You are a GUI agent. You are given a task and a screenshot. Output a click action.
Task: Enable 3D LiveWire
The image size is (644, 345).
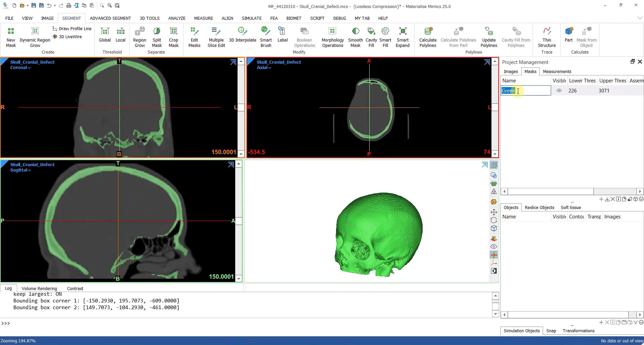coord(67,37)
